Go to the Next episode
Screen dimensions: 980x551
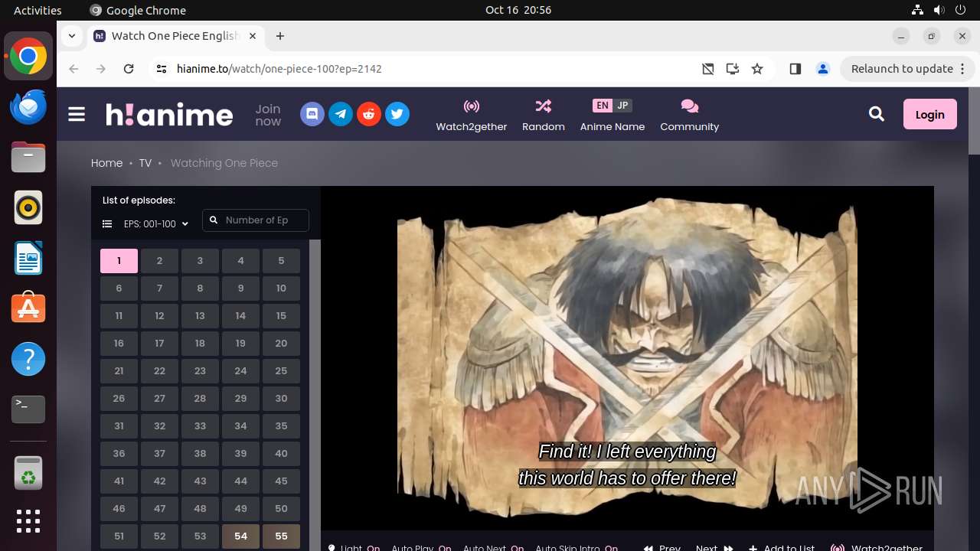point(714,547)
